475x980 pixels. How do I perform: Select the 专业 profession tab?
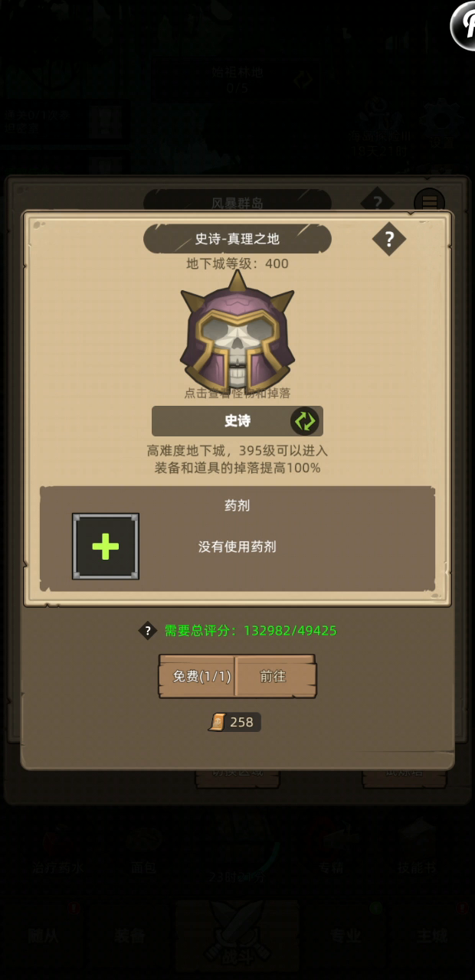tap(346, 936)
